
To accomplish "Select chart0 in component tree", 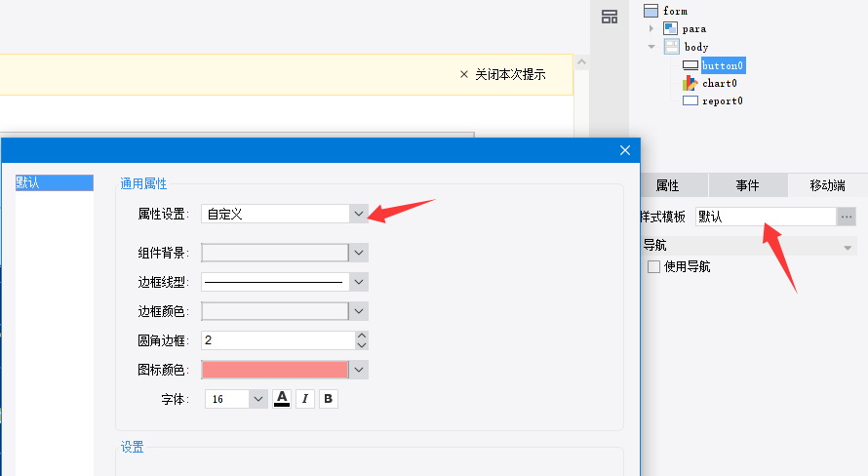I will click(x=719, y=83).
